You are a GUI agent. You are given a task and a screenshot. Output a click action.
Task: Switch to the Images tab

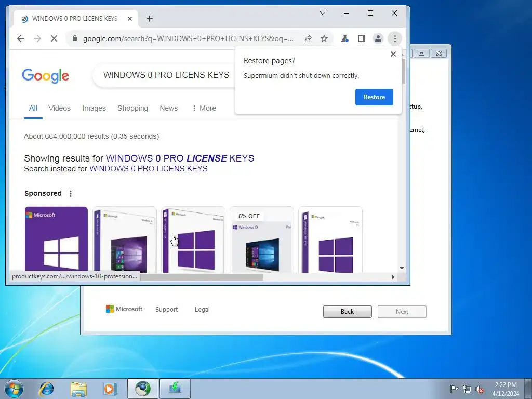click(94, 108)
